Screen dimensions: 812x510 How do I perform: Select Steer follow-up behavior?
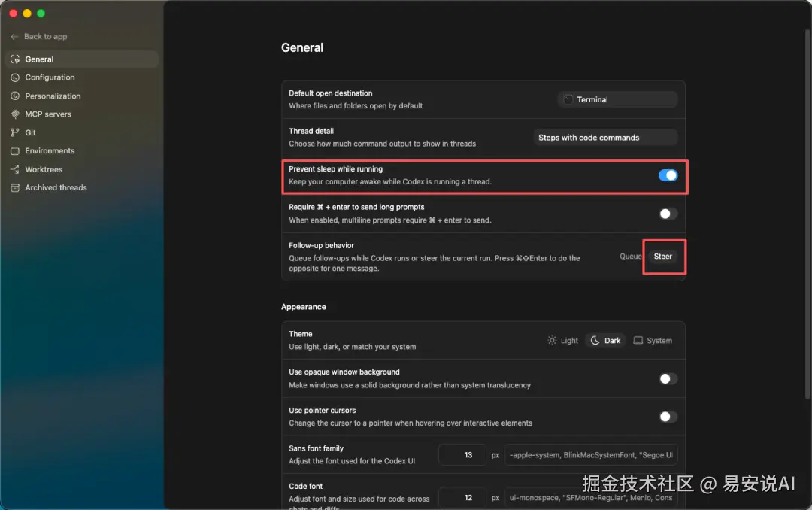click(663, 257)
